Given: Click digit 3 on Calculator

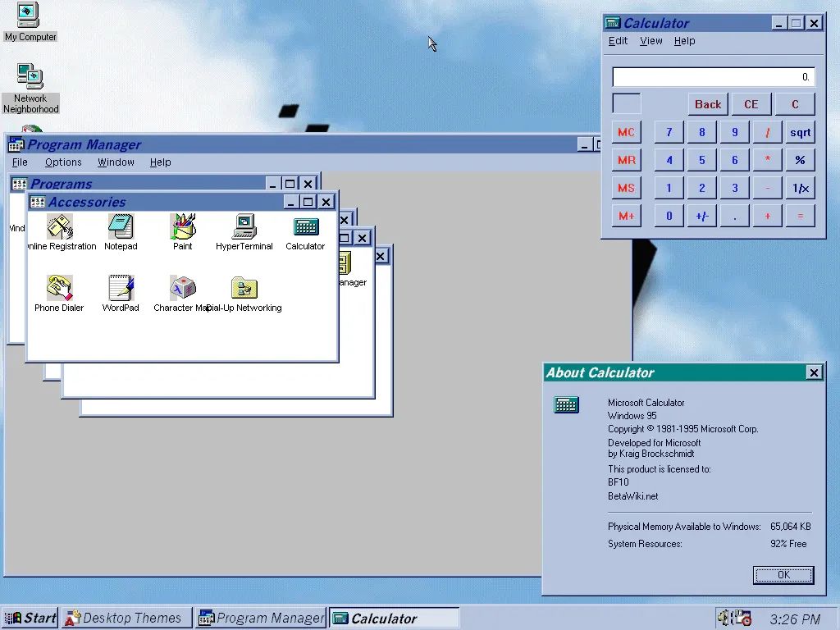Looking at the screenshot, I should tap(734, 188).
